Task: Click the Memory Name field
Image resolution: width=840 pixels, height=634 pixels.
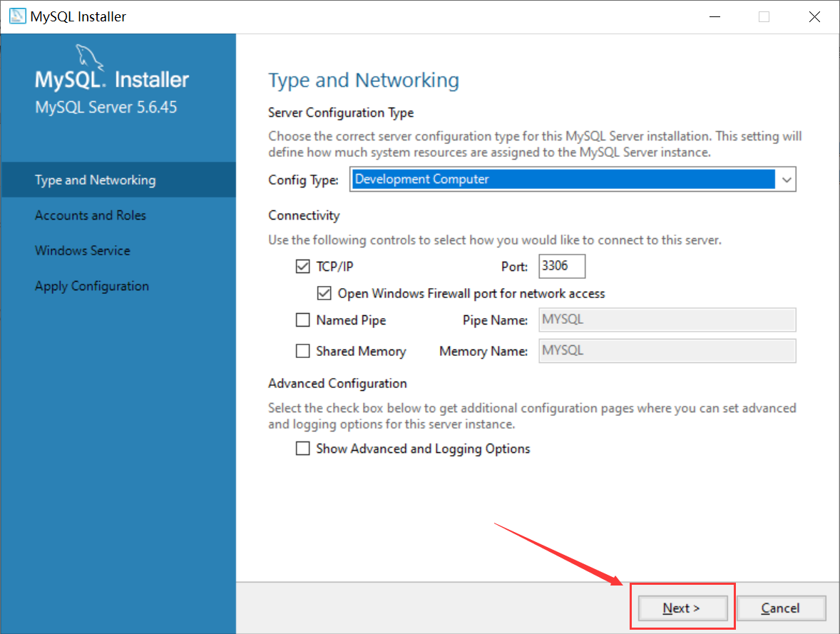Action: (x=667, y=351)
